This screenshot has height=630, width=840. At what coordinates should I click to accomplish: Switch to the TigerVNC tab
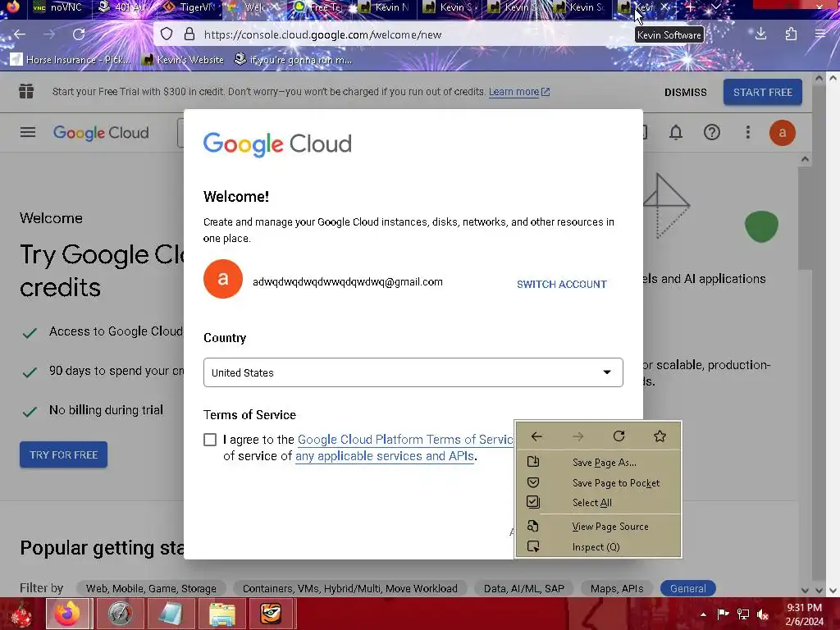(190, 7)
